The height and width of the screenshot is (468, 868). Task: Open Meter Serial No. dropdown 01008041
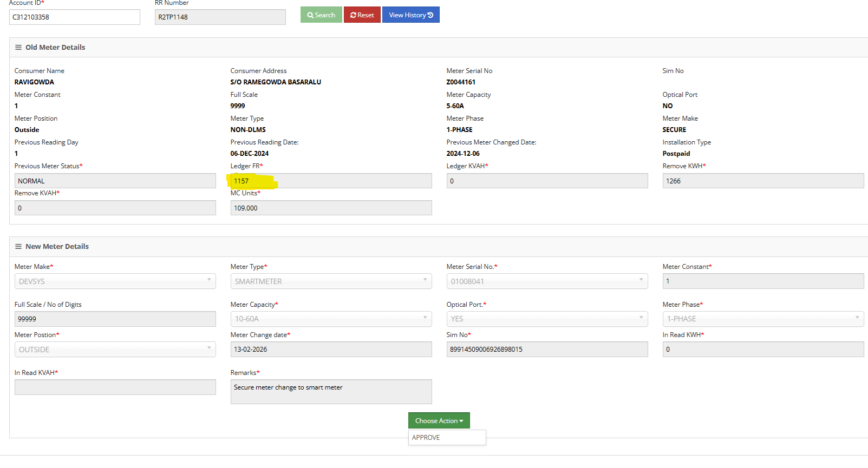point(547,281)
